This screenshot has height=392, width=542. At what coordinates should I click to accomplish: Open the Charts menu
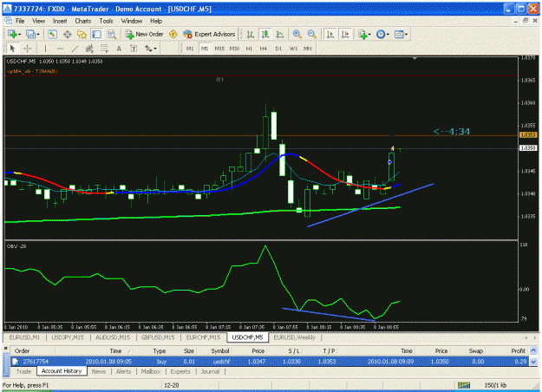tap(83, 21)
